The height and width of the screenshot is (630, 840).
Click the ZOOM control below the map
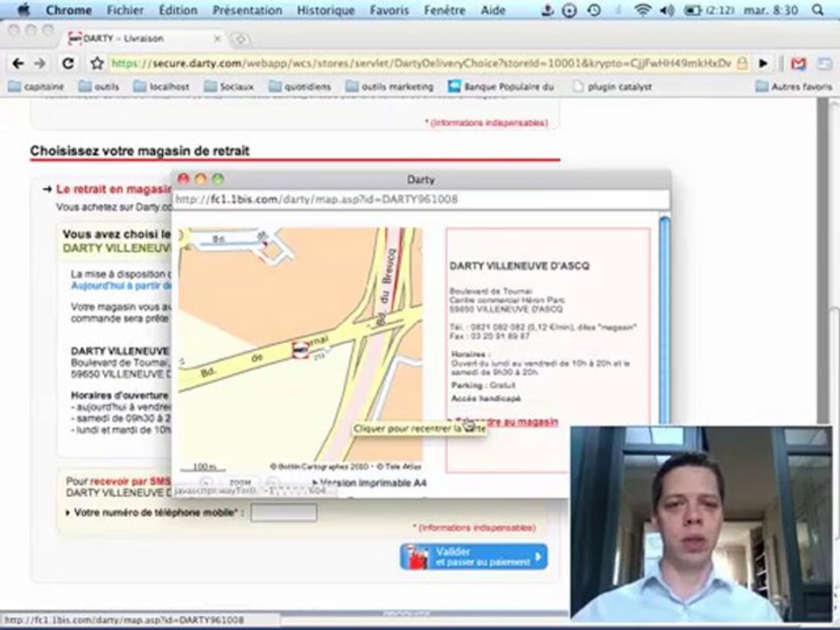[x=240, y=483]
